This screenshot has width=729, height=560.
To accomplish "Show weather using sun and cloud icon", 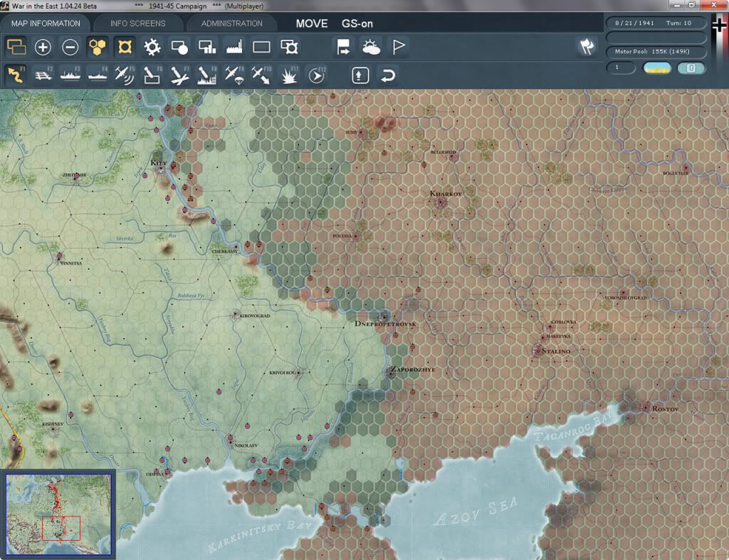I will [x=371, y=47].
